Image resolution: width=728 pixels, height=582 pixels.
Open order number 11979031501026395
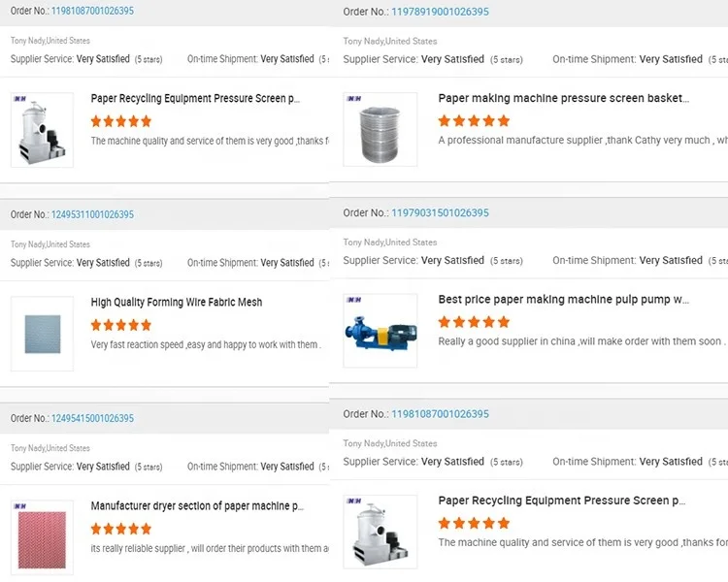tap(440, 212)
